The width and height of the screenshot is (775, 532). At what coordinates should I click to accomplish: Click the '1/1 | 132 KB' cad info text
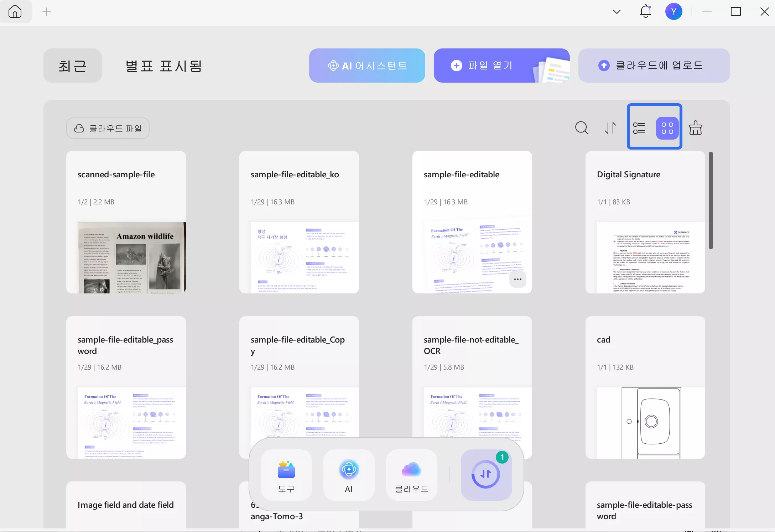(615, 367)
